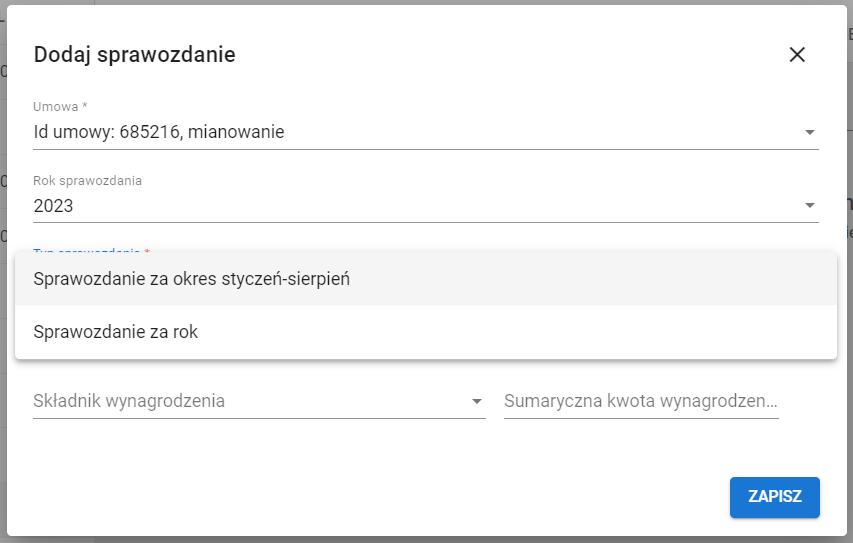Expand the Składnik wynagrodzenia dropdown arrow
Screen dimensions: 853x543
[476, 402]
